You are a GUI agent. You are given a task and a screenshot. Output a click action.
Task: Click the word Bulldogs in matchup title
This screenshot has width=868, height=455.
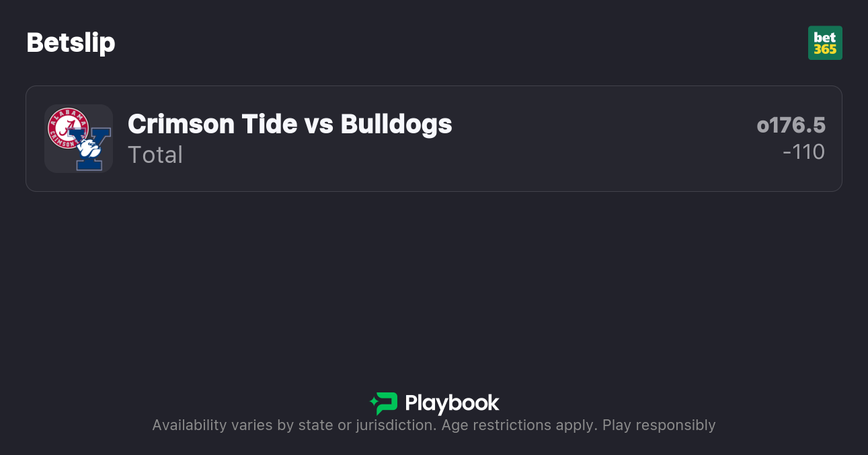(x=396, y=124)
